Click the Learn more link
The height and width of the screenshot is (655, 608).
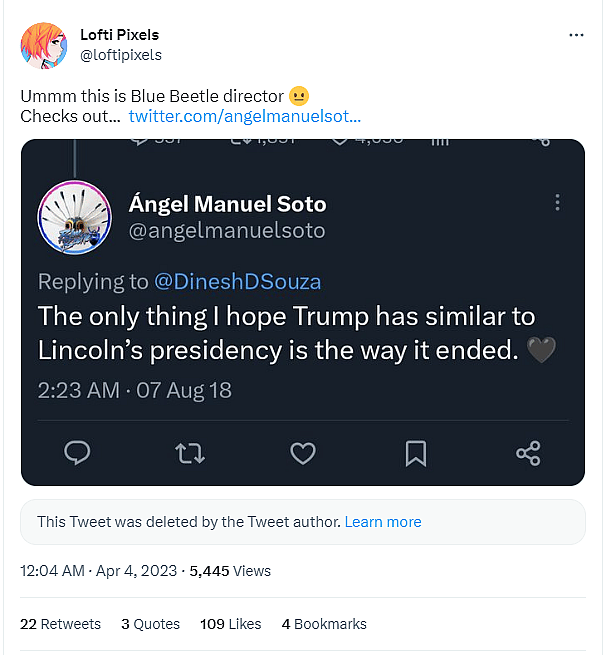click(383, 522)
